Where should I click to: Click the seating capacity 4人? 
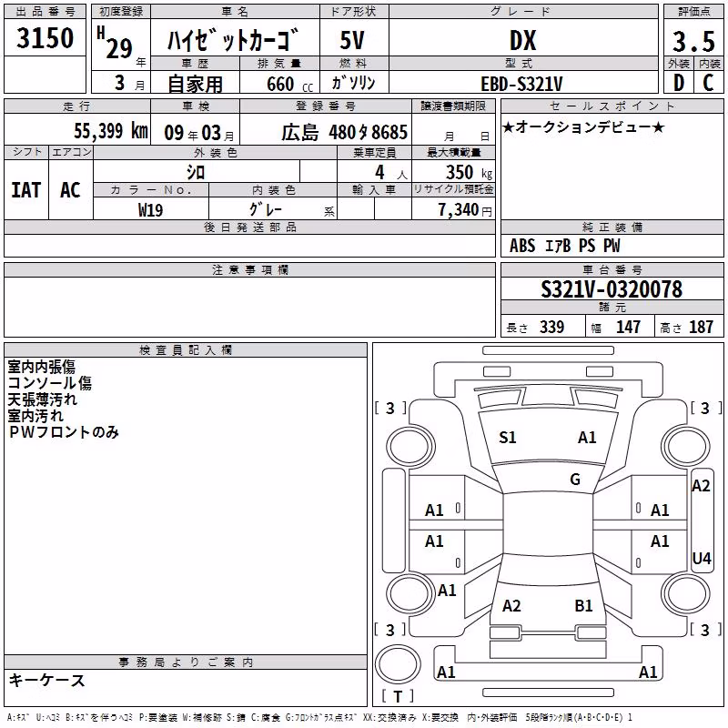coord(391,173)
